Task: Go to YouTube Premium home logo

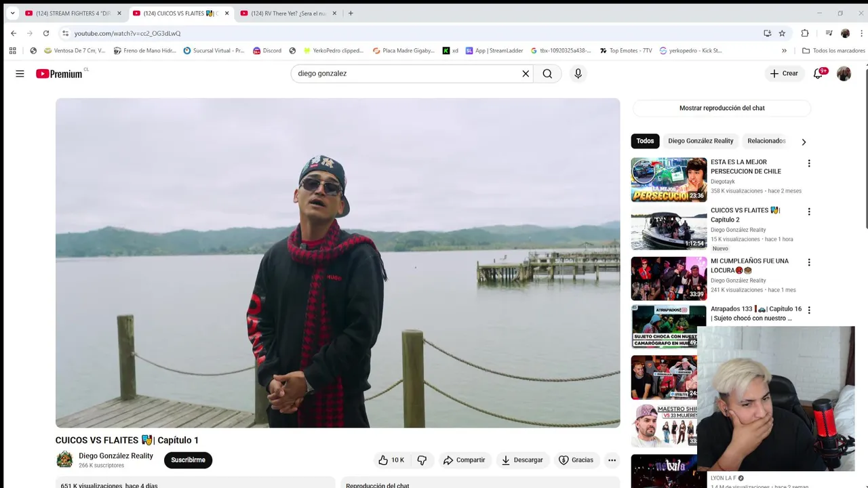Action: [x=60, y=73]
